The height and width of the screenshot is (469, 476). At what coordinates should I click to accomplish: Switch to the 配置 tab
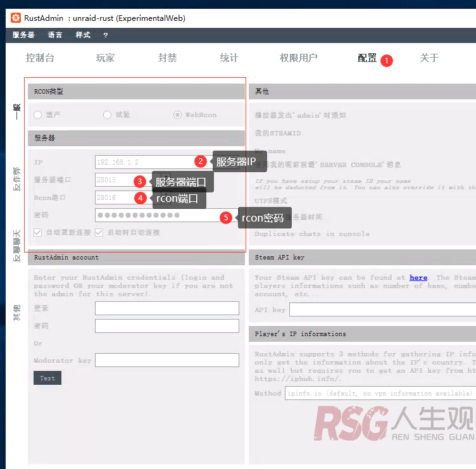pyautogui.click(x=367, y=58)
